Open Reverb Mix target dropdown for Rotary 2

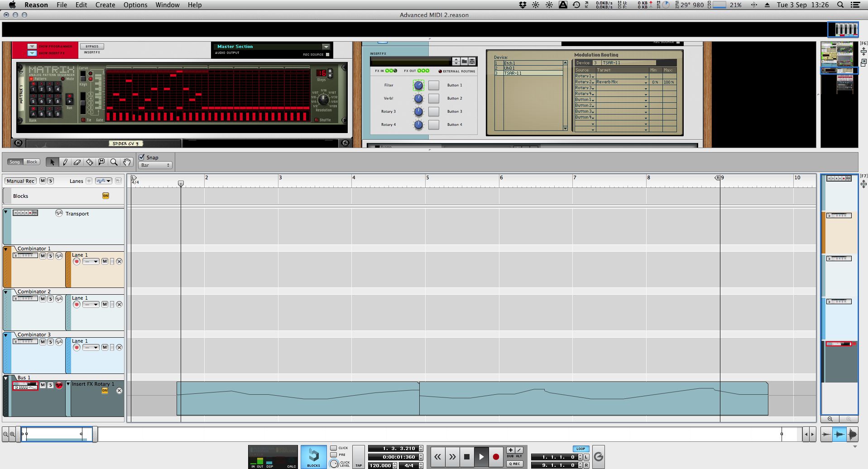pyautogui.click(x=646, y=82)
